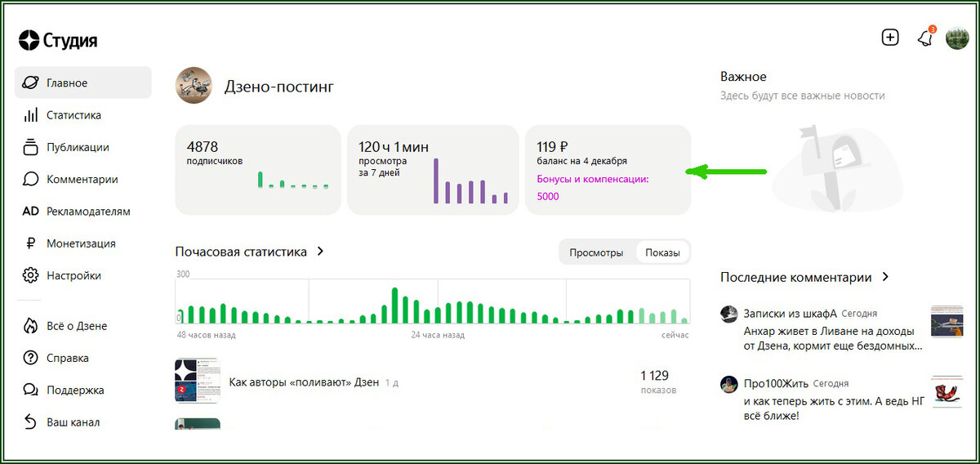Click Про100Жить commenter avatar
Viewport: 980px width, 464px height.
tap(729, 384)
